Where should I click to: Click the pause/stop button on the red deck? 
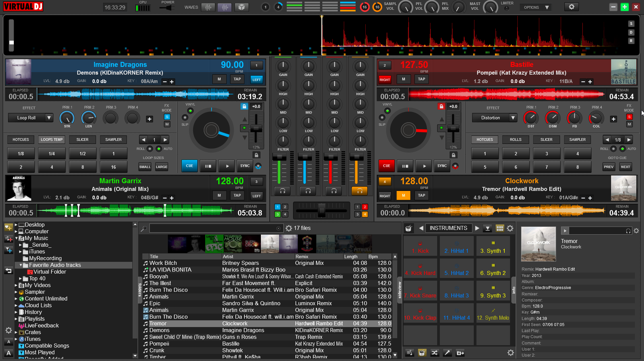(405, 166)
